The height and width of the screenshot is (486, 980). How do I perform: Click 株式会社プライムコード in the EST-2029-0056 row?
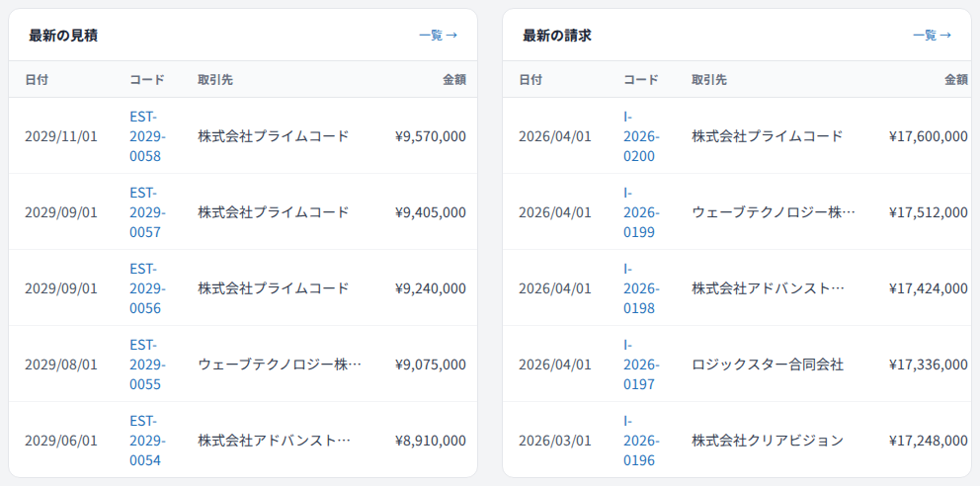273,288
